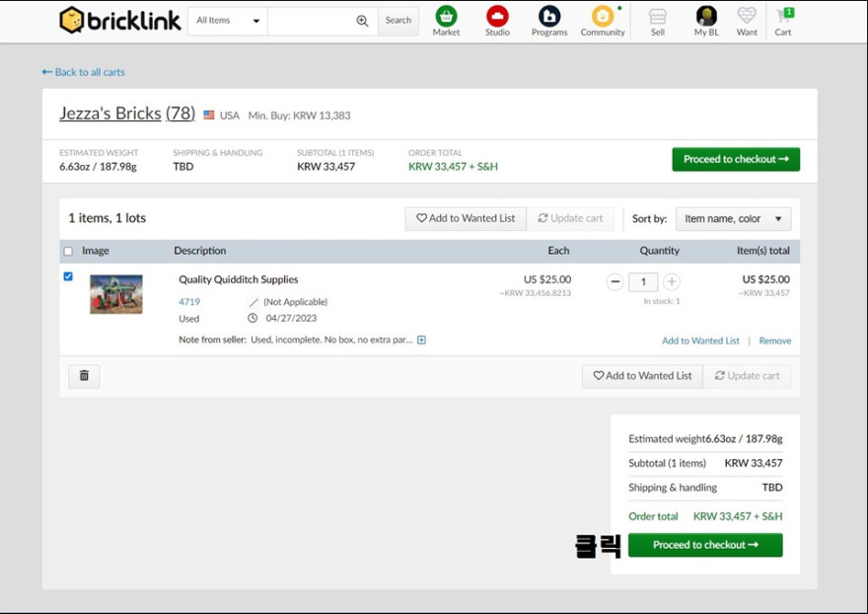Open the BrickLink logo home link
868x614 pixels.
(119, 21)
